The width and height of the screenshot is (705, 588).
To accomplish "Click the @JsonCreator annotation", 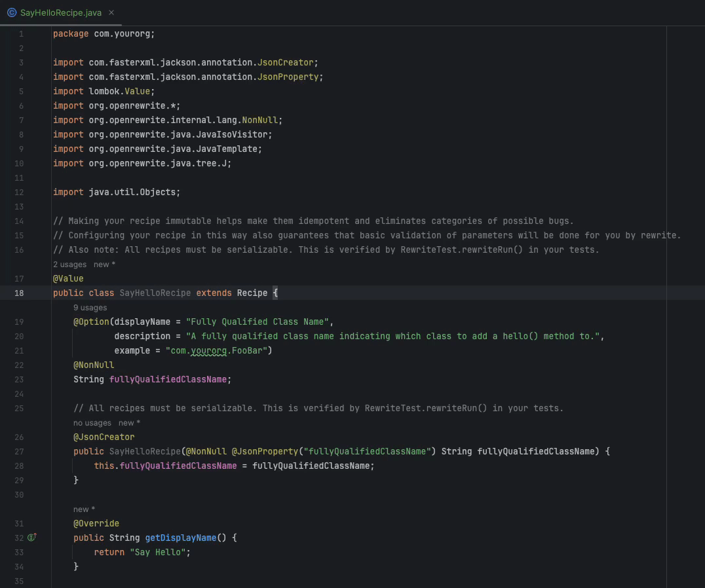I will pyautogui.click(x=104, y=437).
